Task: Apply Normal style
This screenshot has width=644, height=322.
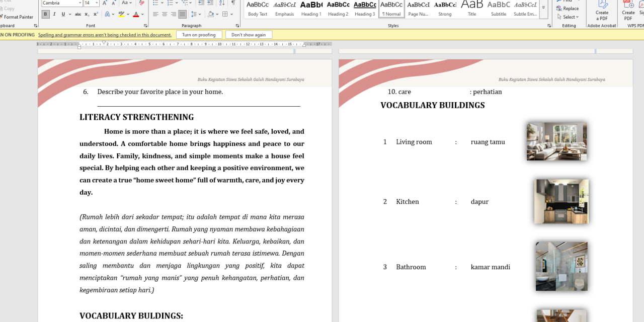Action: 391,9
